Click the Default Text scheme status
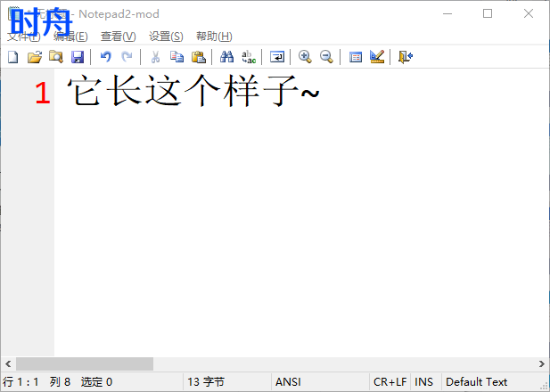 [x=476, y=382]
